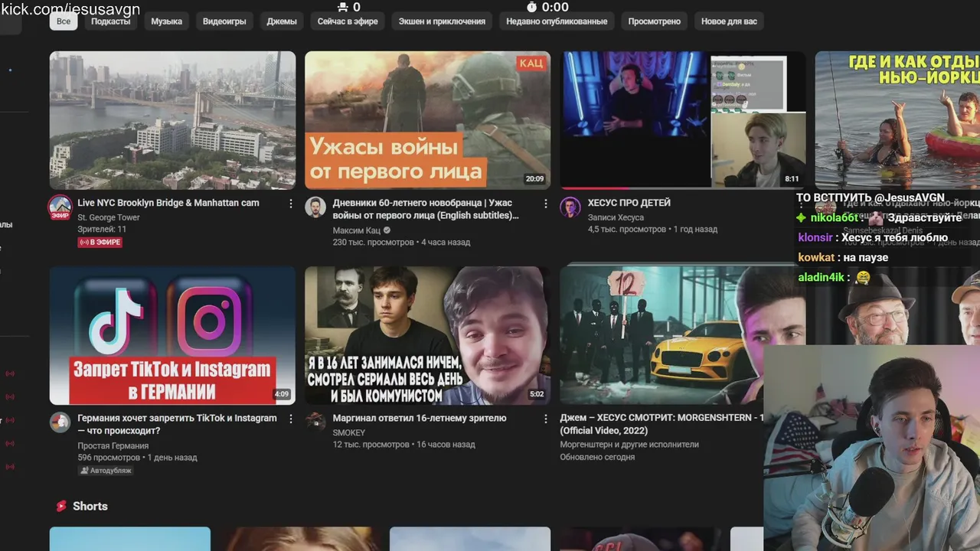Select the "Просмотрено" filter chip
This screenshot has height=551, width=980.
(x=654, y=21)
